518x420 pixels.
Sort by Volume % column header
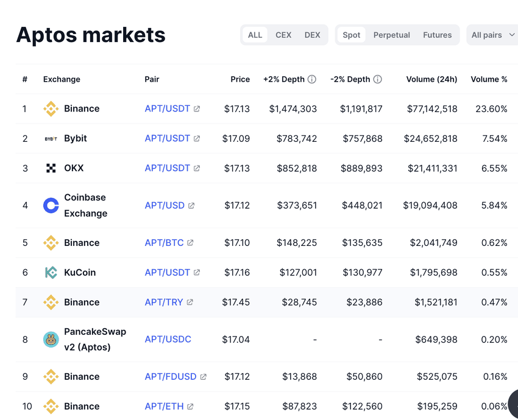pos(489,79)
